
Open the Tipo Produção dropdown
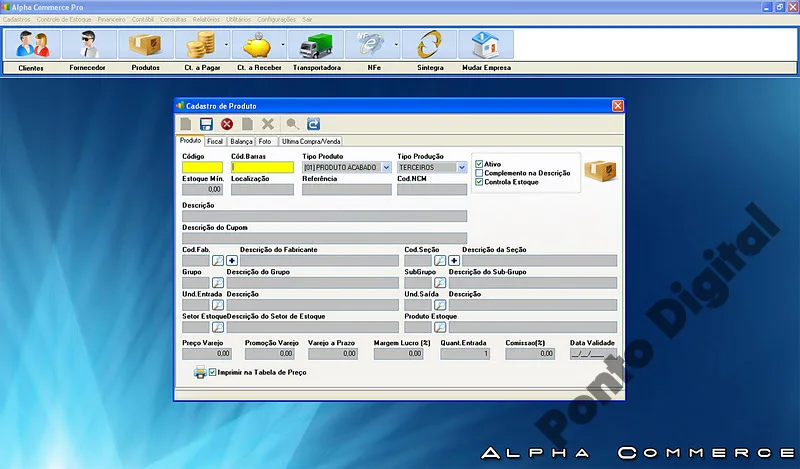tap(462, 167)
